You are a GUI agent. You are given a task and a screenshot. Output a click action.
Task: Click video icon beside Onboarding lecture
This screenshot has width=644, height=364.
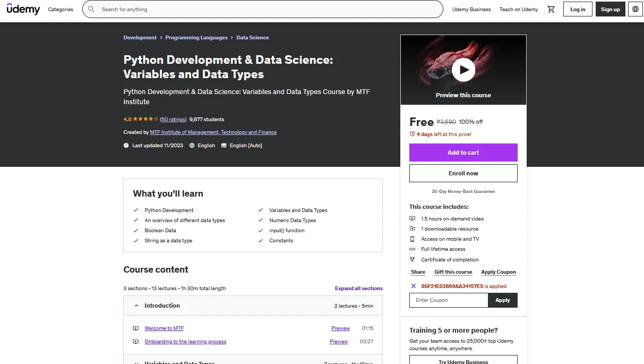click(136, 342)
